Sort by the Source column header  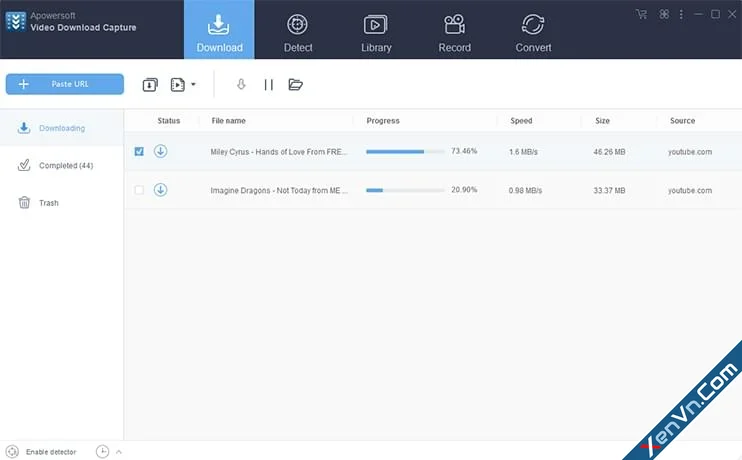[682, 121]
